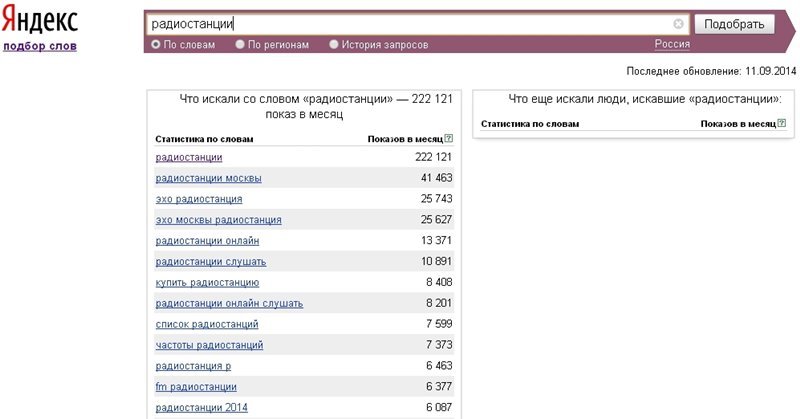Click the Яндекс logo
This screenshot has height=419, width=800.
coord(39,20)
